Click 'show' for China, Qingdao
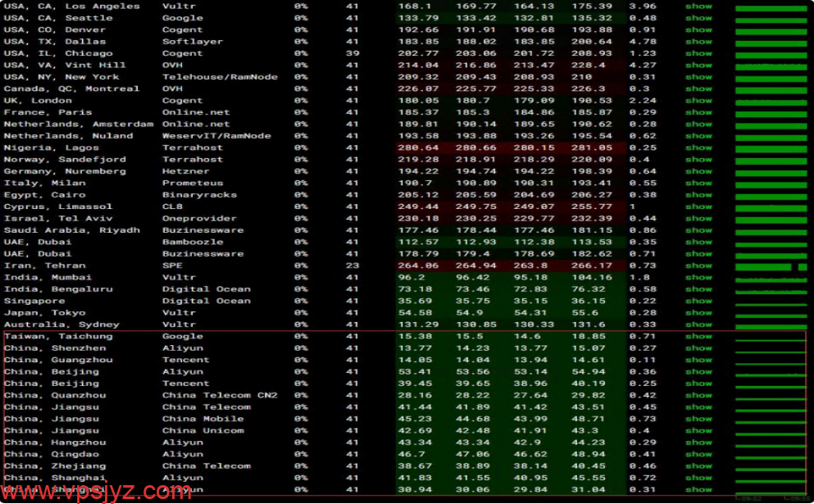 pyautogui.click(x=698, y=454)
